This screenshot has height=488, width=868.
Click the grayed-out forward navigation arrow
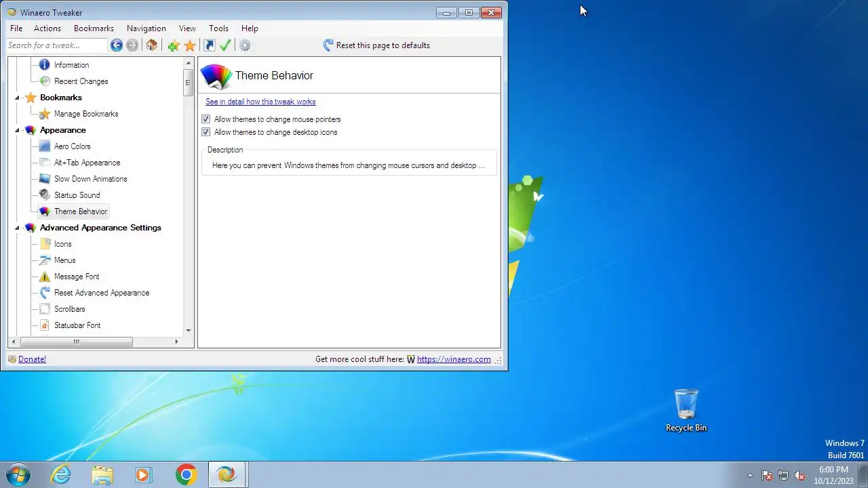(132, 45)
